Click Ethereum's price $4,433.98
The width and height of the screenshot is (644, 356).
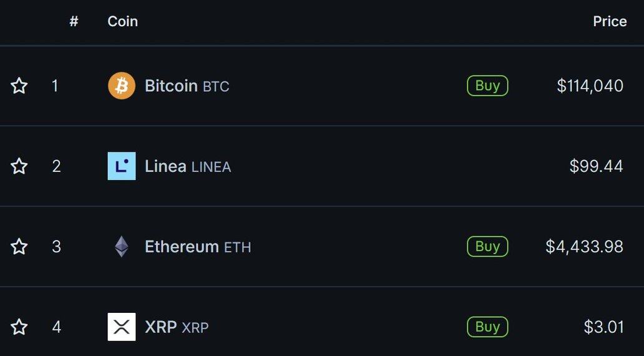[585, 247]
